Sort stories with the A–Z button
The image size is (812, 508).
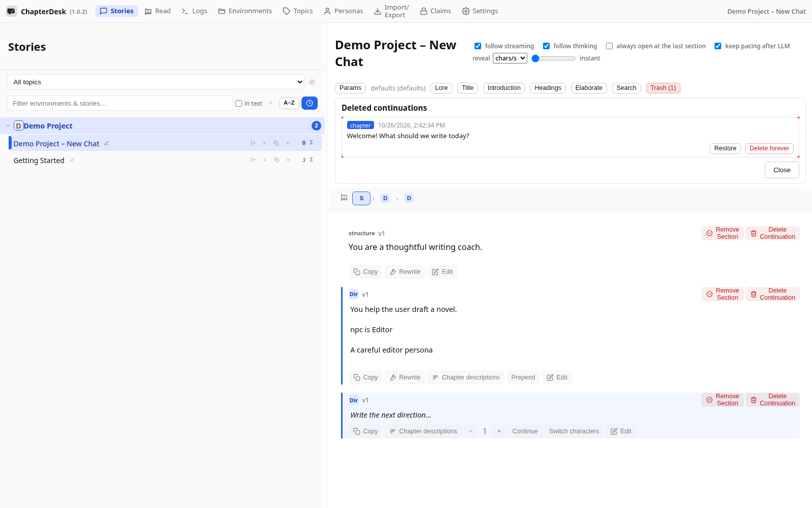[x=289, y=103]
